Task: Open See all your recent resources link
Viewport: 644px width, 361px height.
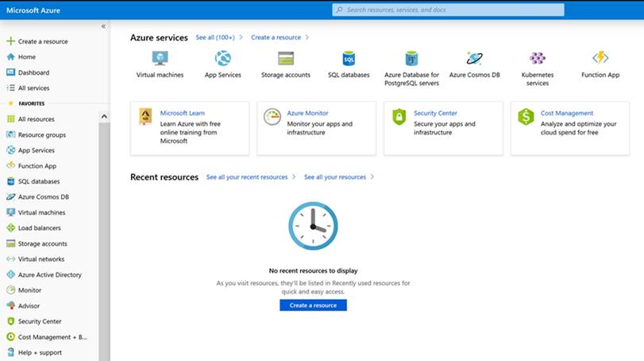Action: (x=246, y=177)
